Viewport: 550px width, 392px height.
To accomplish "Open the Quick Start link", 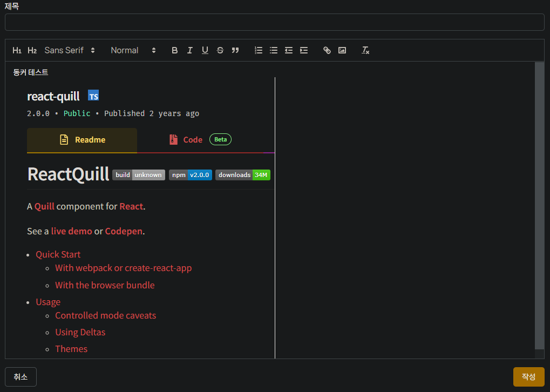I will 58,254.
